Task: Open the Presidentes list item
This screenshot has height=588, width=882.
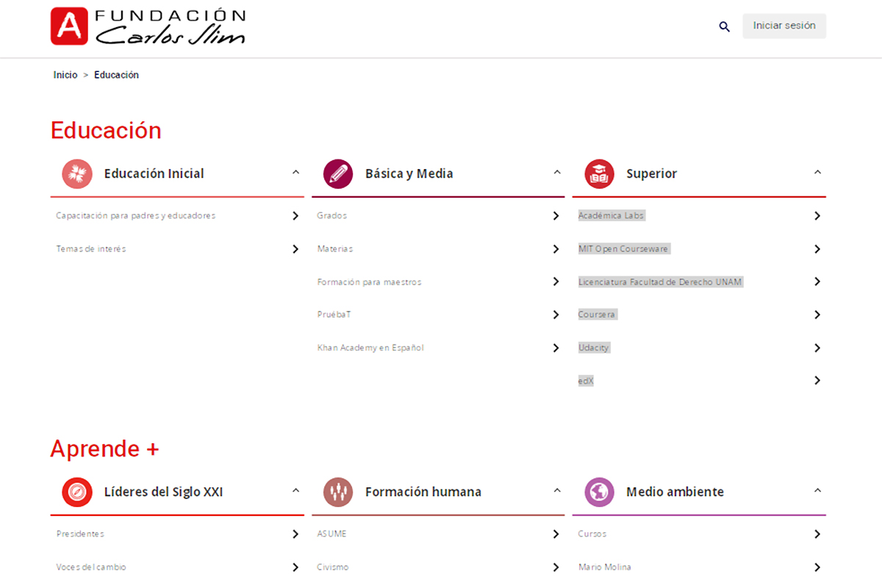Action: pos(80,534)
